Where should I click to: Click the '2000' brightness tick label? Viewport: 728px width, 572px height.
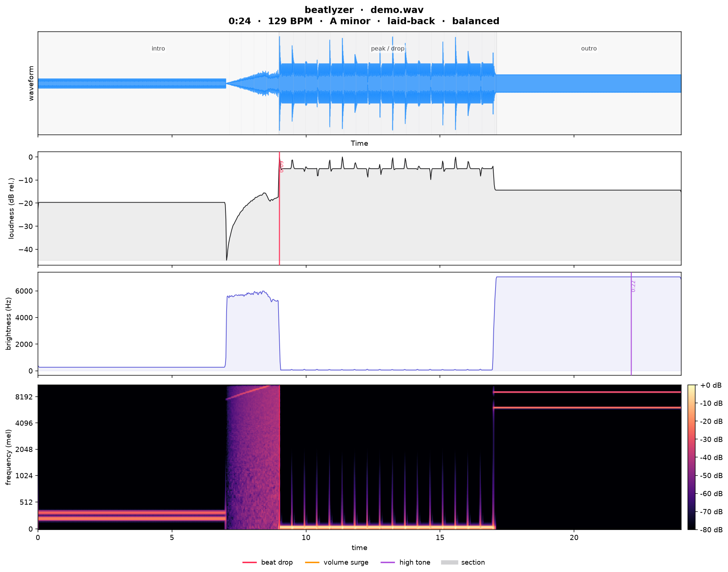(24, 344)
